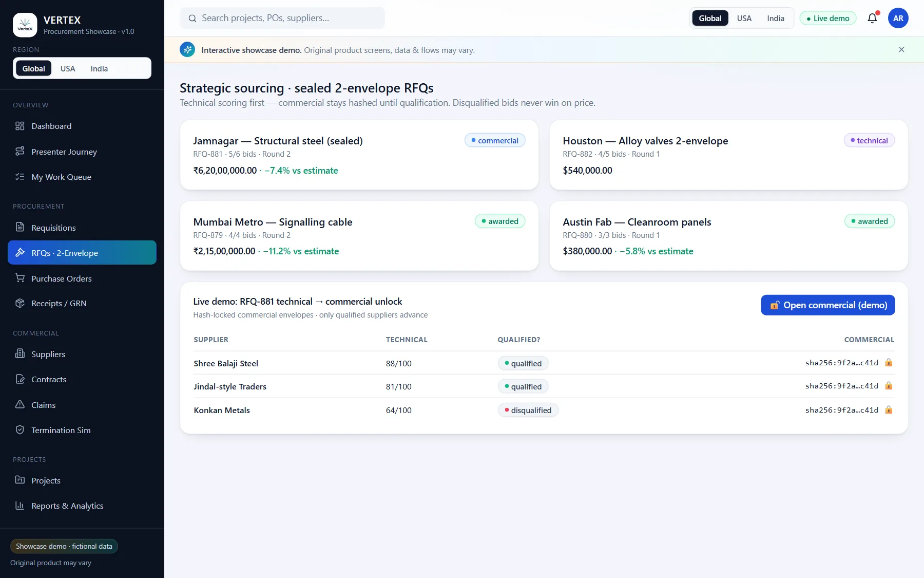The width and height of the screenshot is (924, 578).
Task: Open Jamnagar Structural steel RFQ card
Action: point(359,155)
